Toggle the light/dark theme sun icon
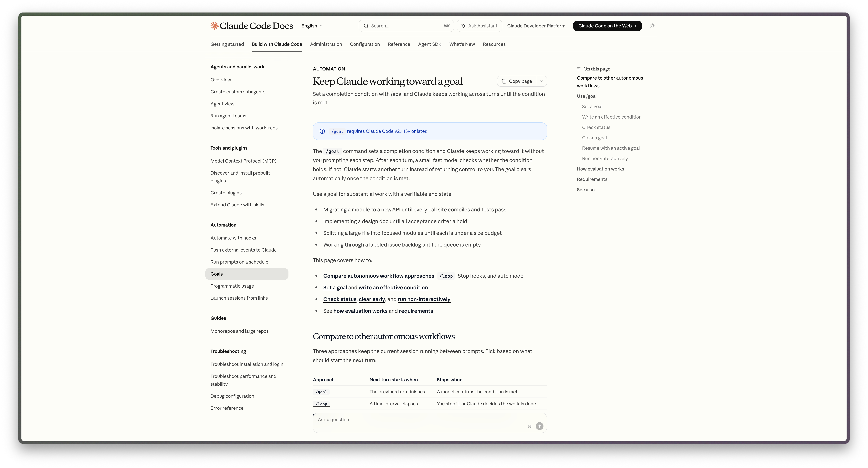The width and height of the screenshot is (868, 468). 652,26
